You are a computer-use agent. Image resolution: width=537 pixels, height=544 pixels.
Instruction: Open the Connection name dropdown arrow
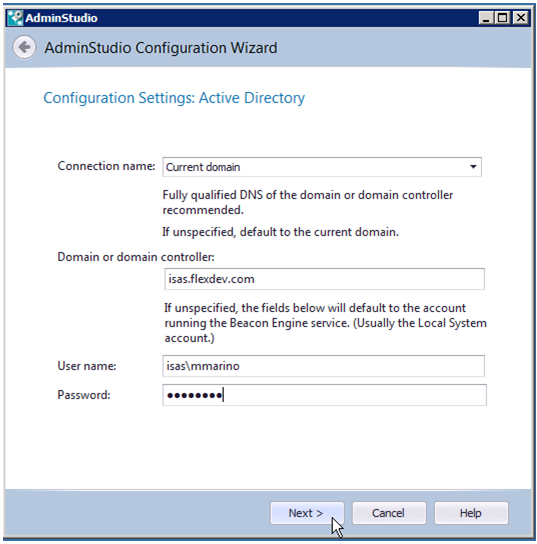coord(473,167)
